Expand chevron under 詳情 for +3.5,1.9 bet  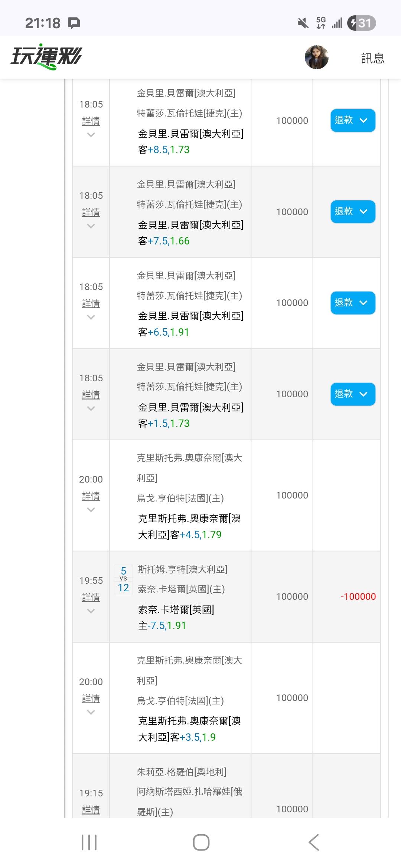click(91, 712)
